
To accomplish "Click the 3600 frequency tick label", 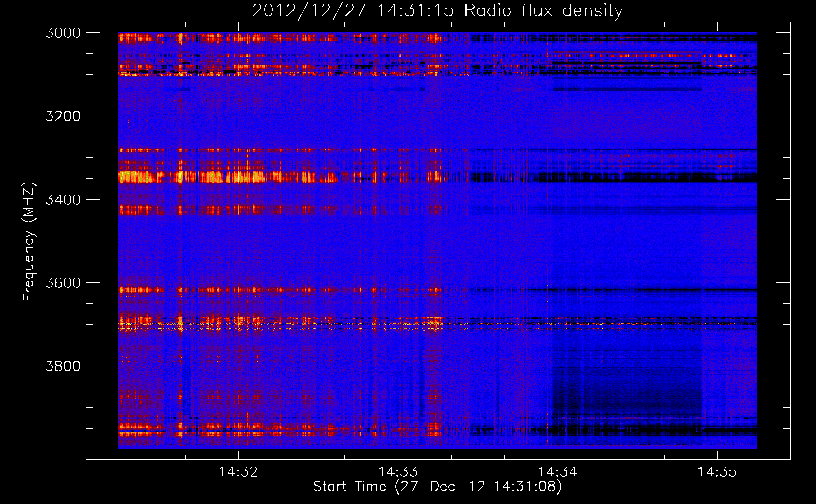I will point(63,283).
